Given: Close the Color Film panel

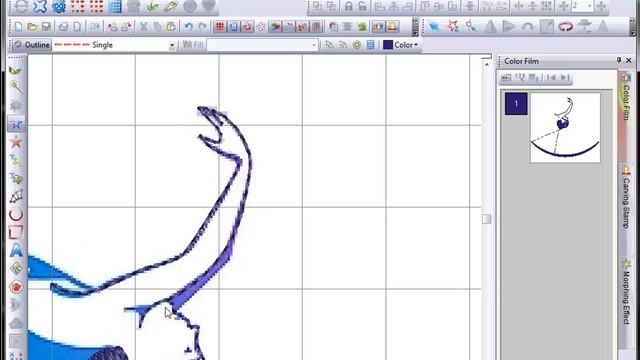Looking at the screenshot, I should coord(629,60).
